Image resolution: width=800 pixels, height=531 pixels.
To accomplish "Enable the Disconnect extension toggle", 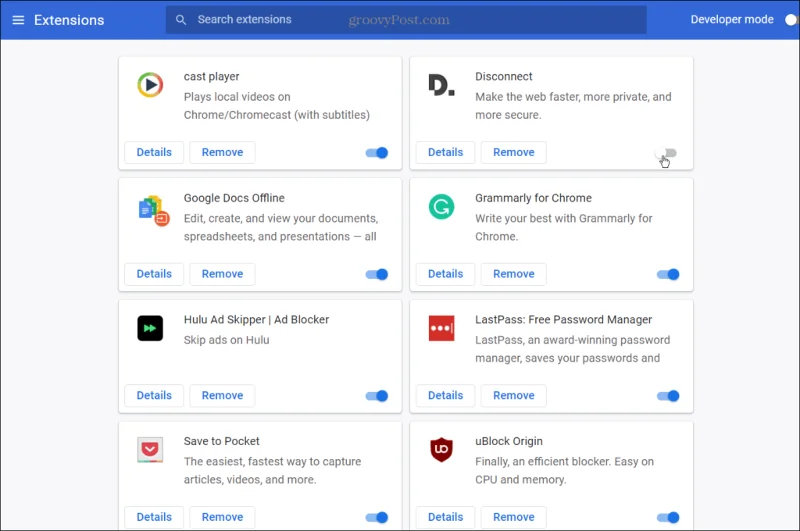I will pyautogui.click(x=666, y=153).
